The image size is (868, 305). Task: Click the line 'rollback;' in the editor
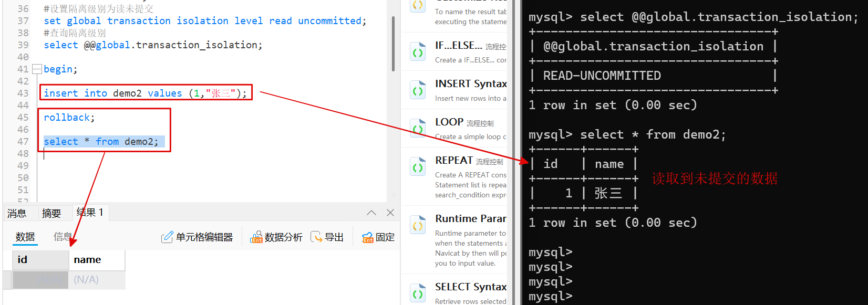coord(69,117)
